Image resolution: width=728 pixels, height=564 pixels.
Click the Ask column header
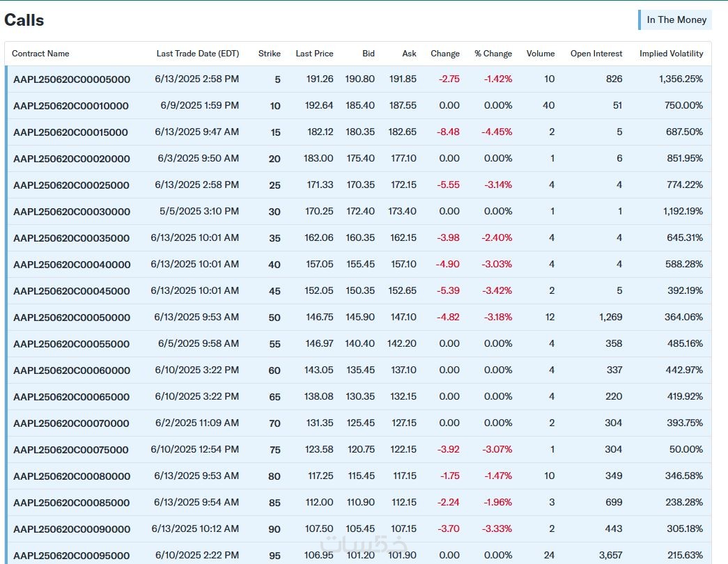[x=409, y=54]
